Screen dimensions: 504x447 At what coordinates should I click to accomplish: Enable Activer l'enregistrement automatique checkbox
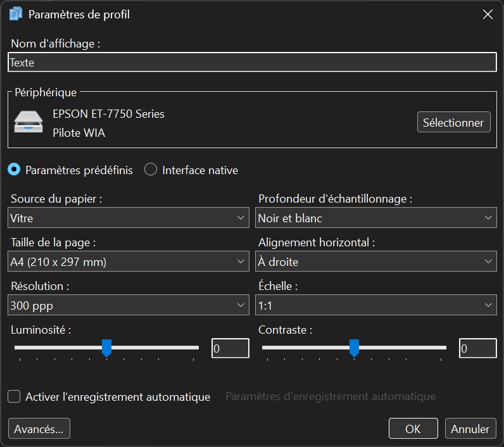coord(14,397)
